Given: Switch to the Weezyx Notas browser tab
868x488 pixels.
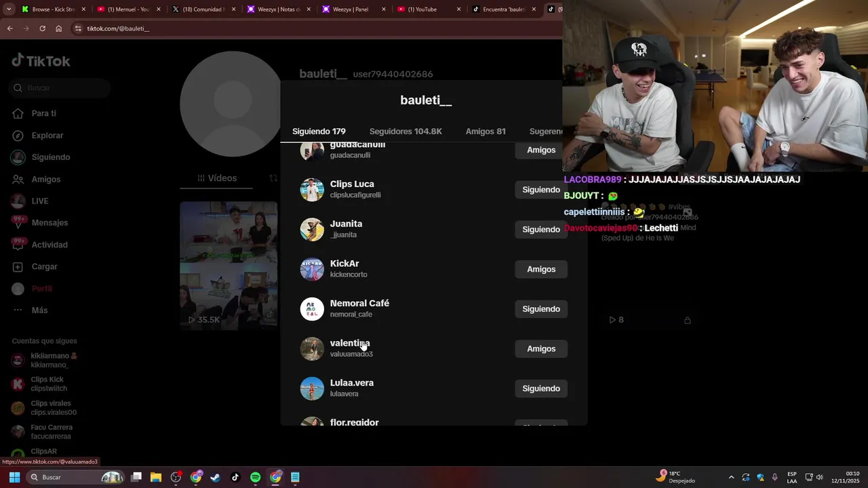Looking at the screenshot, I should [279, 9].
